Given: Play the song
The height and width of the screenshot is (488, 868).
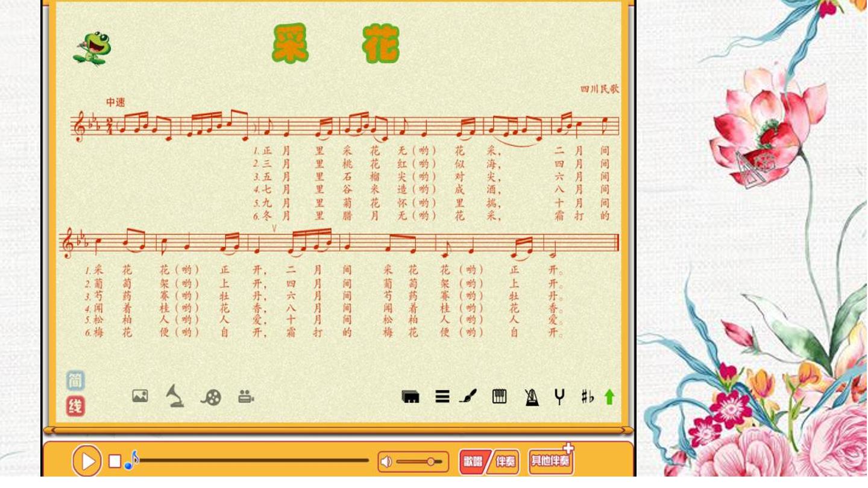Looking at the screenshot, I should pos(87,461).
